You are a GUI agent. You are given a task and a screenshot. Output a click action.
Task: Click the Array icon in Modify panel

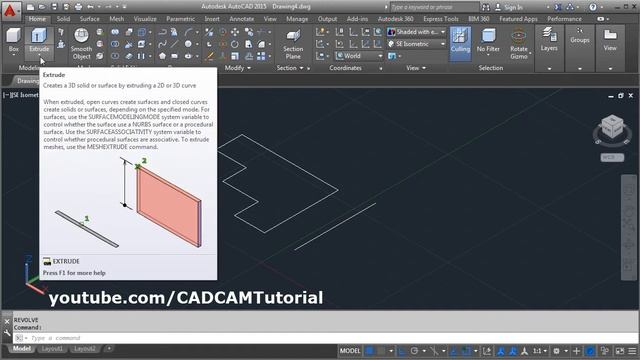coord(261,56)
